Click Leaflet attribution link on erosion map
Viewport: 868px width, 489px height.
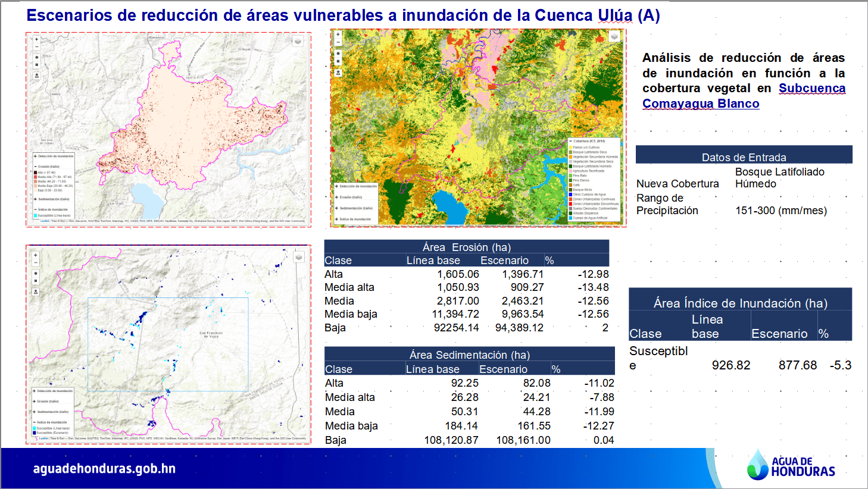click(x=45, y=221)
